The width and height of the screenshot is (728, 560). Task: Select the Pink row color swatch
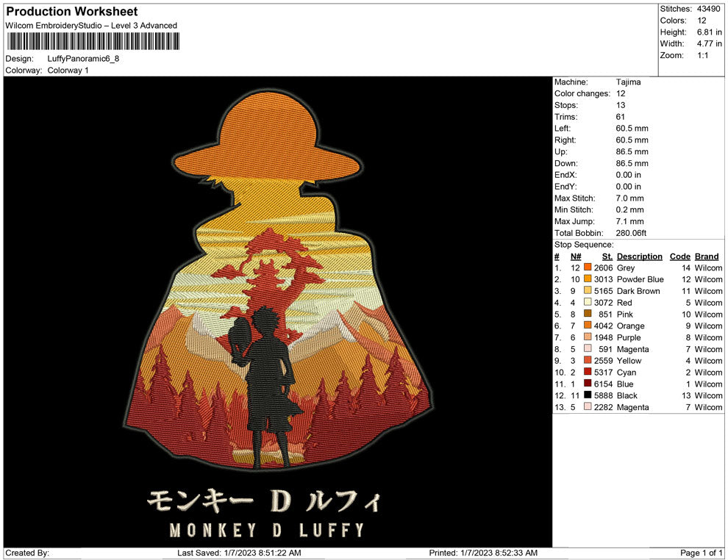(x=588, y=314)
